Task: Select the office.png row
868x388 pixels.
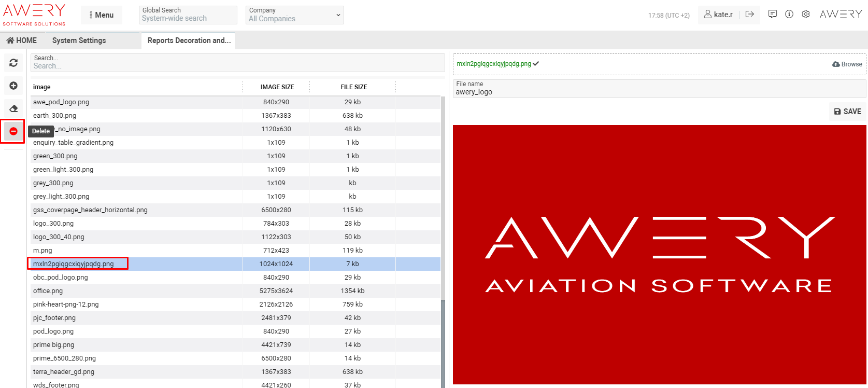Action: pos(48,291)
